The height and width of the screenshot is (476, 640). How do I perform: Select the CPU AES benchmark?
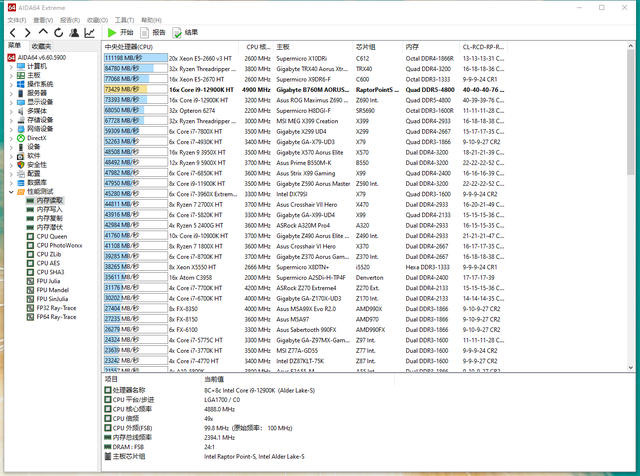(48, 263)
